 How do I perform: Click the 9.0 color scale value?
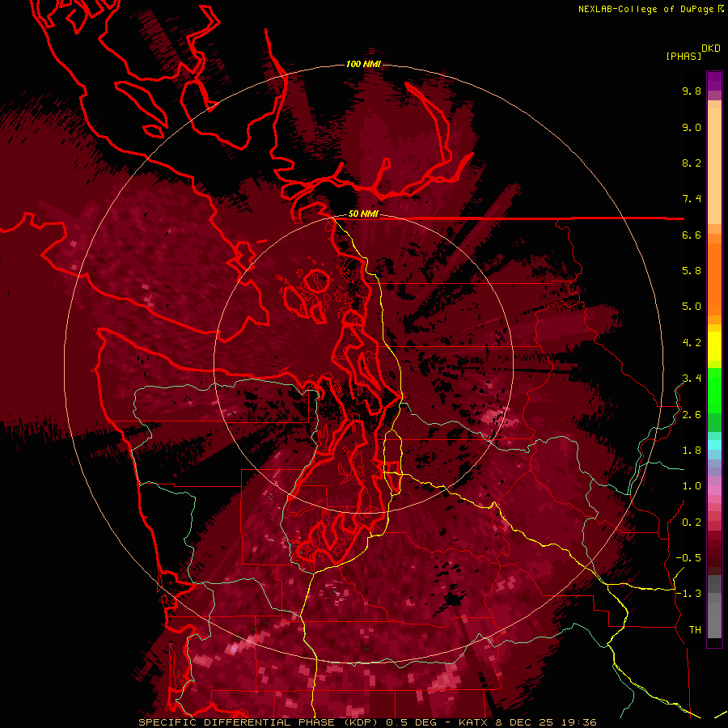click(x=692, y=128)
